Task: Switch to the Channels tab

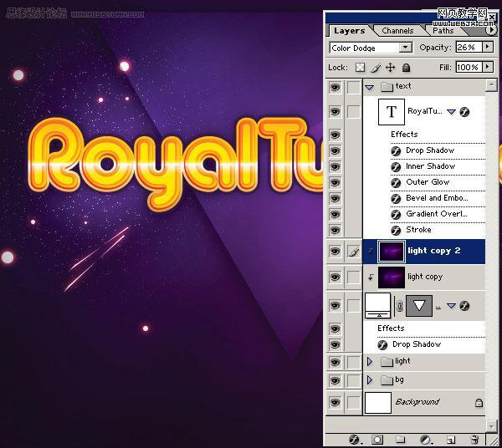Action: point(397,31)
